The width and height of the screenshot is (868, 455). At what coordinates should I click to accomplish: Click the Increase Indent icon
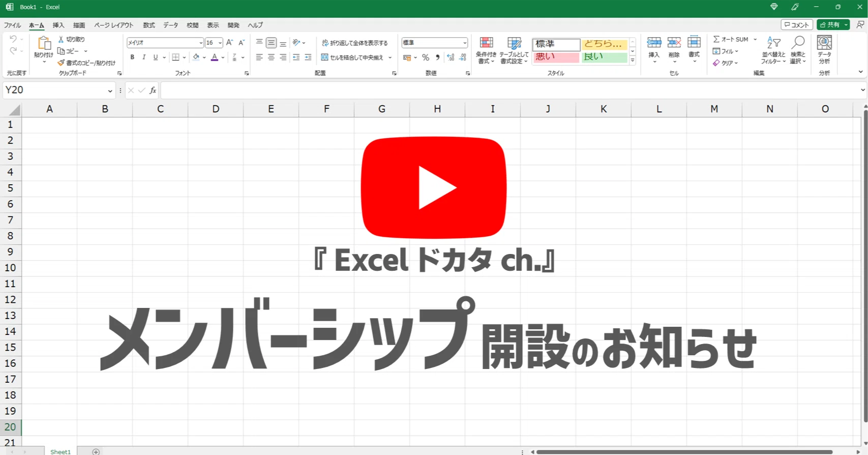(x=308, y=58)
